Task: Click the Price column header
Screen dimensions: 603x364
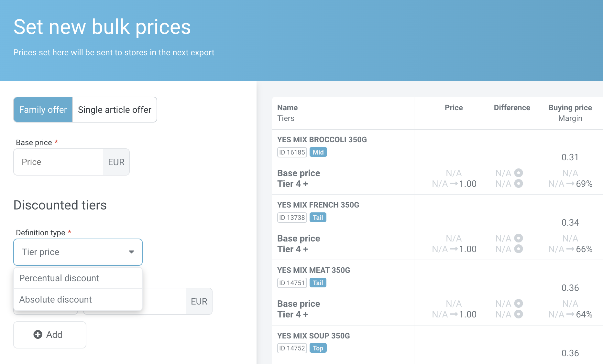Action: [x=454, y=108]
